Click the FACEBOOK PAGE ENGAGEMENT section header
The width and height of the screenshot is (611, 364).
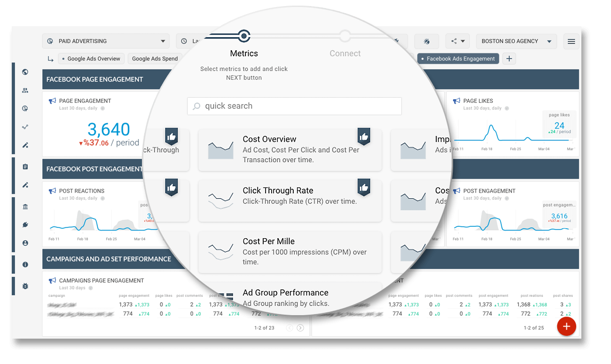pos(95,79)
